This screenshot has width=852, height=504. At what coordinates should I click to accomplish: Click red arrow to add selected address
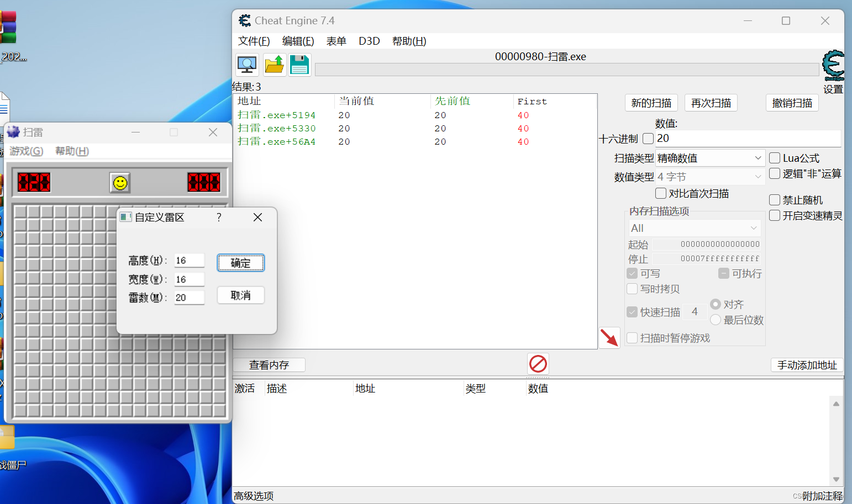(609, 337)
